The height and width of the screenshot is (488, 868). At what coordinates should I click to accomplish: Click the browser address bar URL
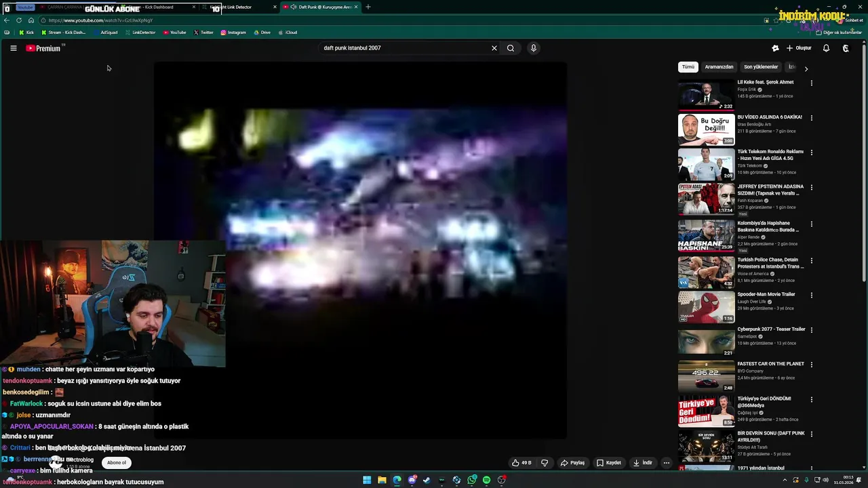[100, 20]
